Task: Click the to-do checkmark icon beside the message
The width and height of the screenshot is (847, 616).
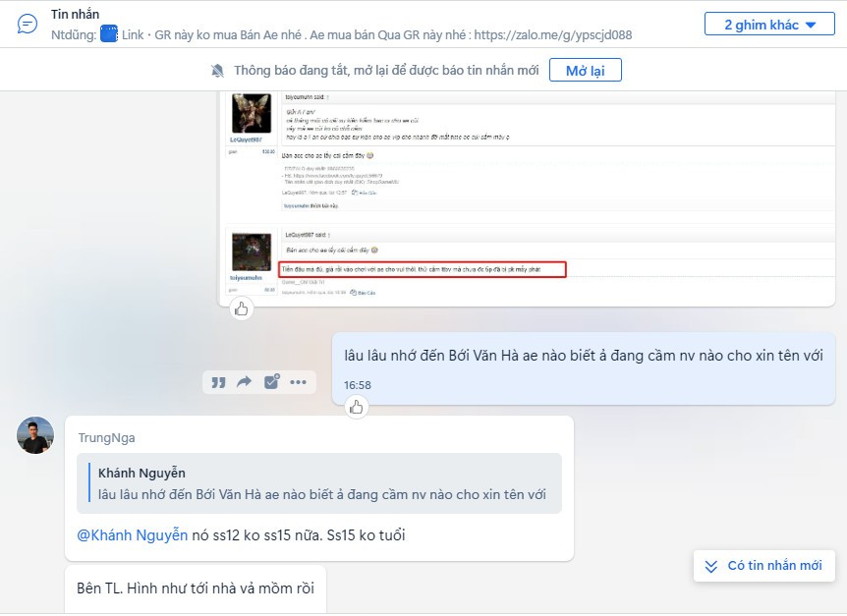Action: click(x=271, y=382)
